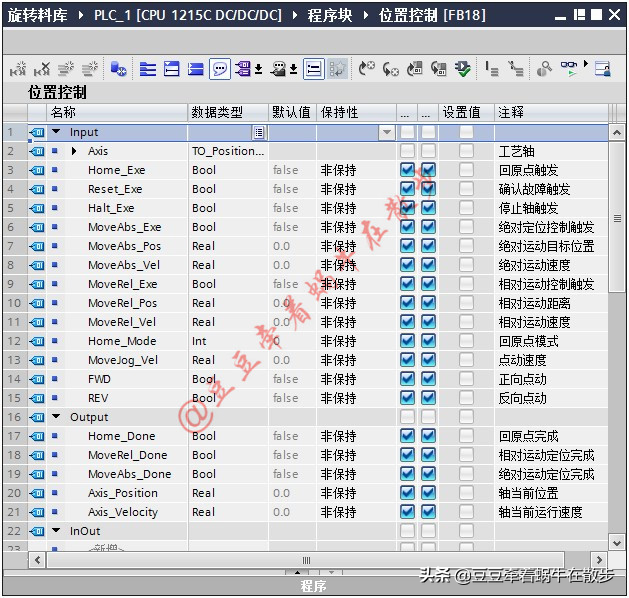Click the 程序 pane bar at bottom
The image size is (629, 598).
(313, 586)
